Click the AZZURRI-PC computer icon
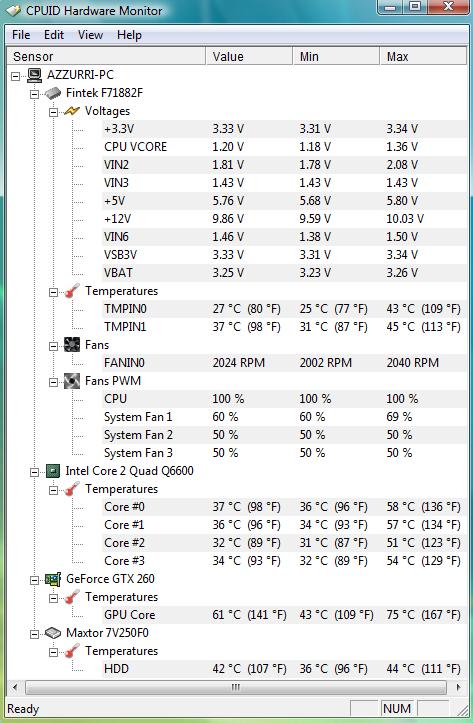473x723 pixels. (x=35, y=75)
